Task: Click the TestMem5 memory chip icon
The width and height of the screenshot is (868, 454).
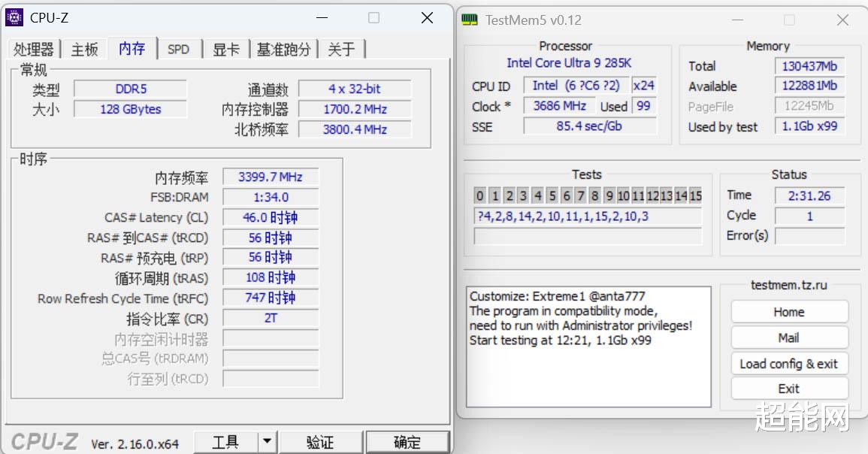Action: point(470,20)
